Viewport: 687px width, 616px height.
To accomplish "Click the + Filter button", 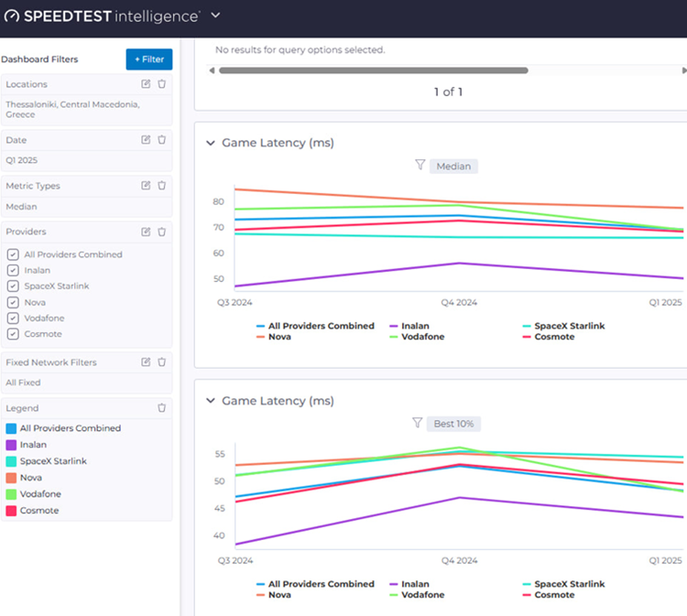I will [x=148, y=59].
